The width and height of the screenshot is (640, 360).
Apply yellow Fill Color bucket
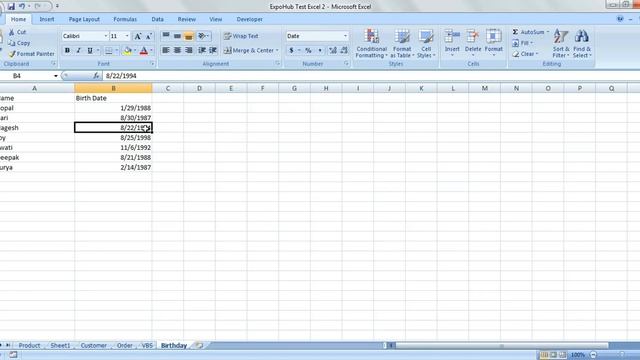[x=127, y=51]
